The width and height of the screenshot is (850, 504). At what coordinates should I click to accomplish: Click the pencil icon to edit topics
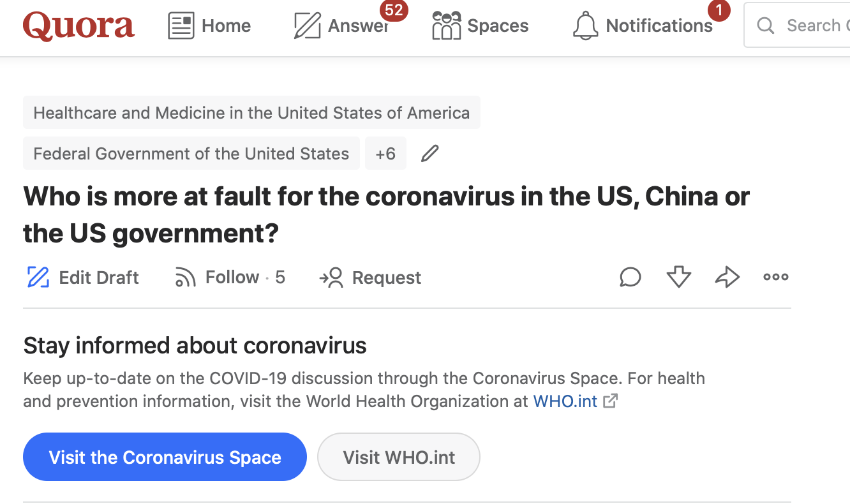point(430,154)
